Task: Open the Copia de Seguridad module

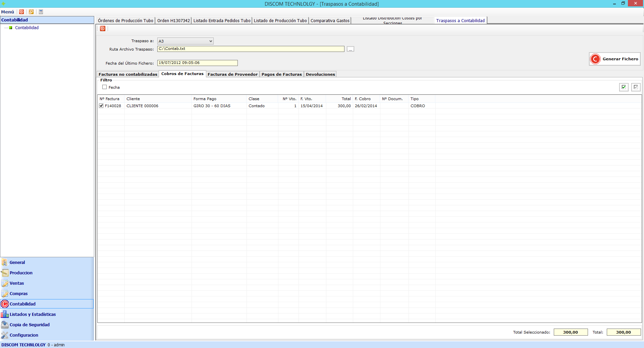Action: pos(30,325)
